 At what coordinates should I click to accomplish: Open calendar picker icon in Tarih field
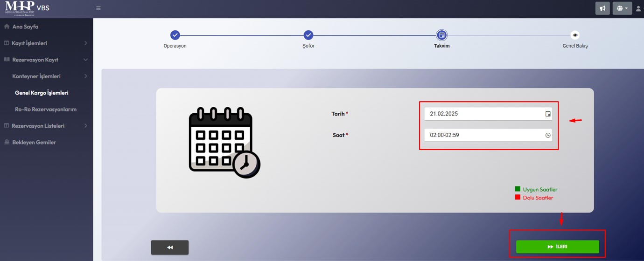548,114
